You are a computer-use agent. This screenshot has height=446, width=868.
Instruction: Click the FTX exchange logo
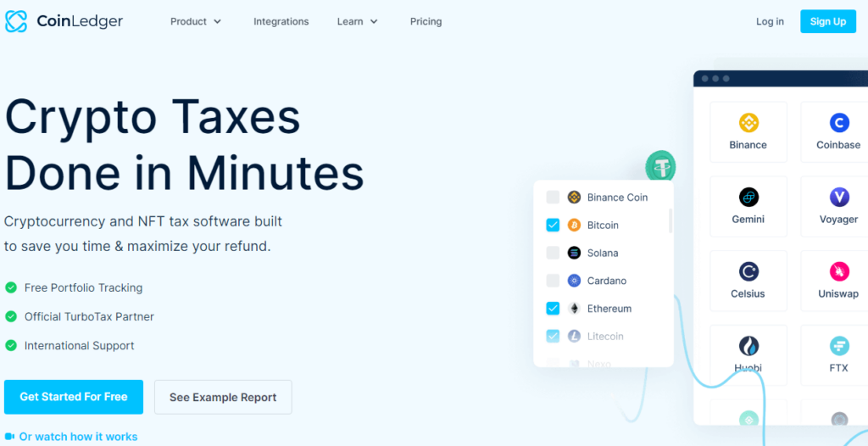[x=839, y=346]
